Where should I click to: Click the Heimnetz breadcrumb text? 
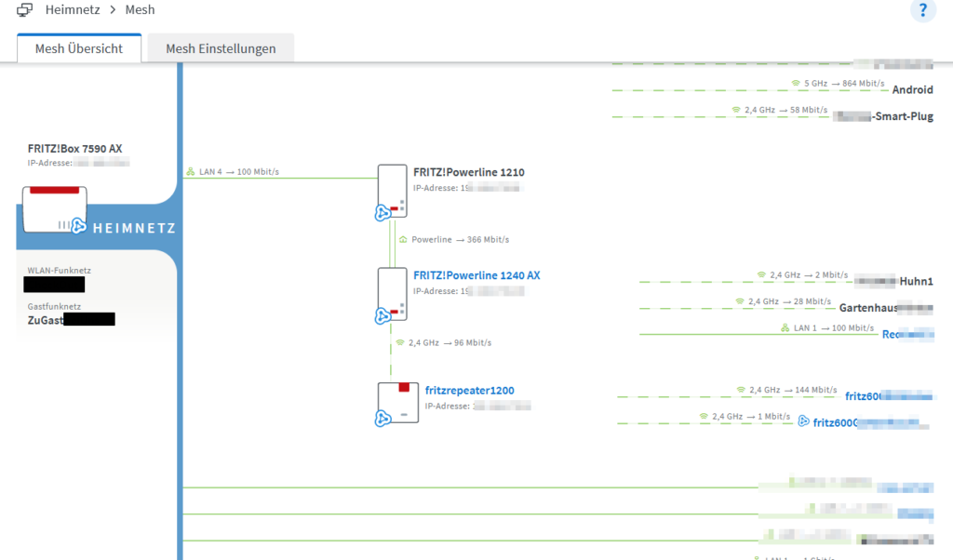73,10
